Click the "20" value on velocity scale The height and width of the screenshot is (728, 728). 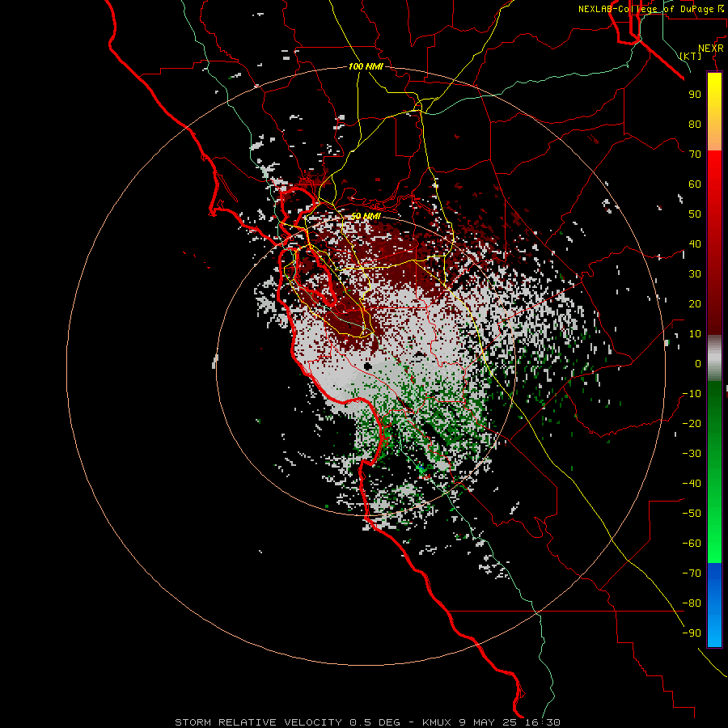click(x=695, y=304)
